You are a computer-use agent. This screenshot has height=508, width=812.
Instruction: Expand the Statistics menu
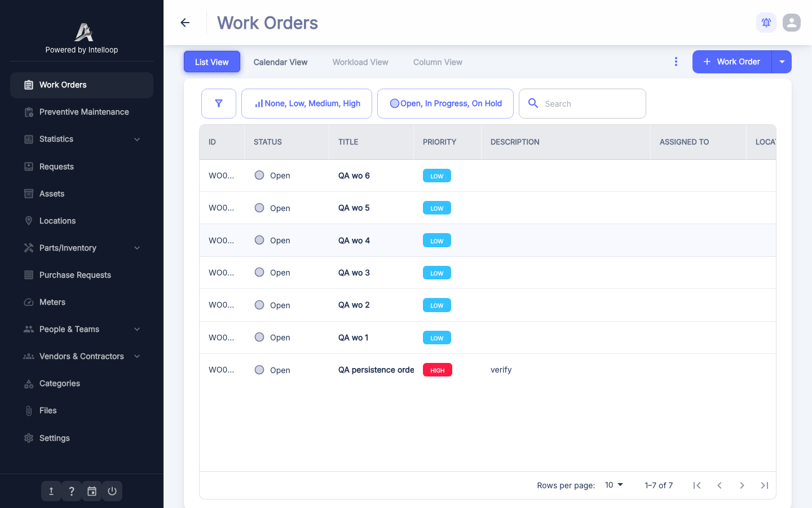pos(137,139)
